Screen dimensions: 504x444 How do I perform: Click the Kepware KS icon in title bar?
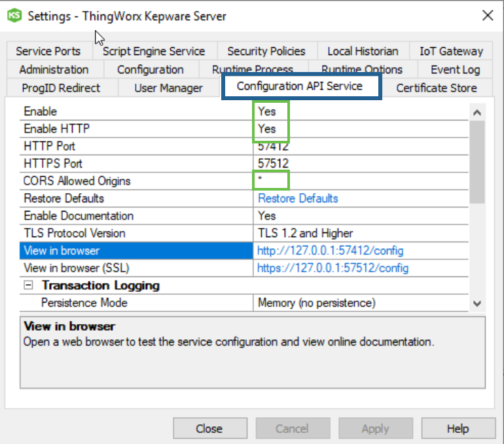click(x=14, y=16)
